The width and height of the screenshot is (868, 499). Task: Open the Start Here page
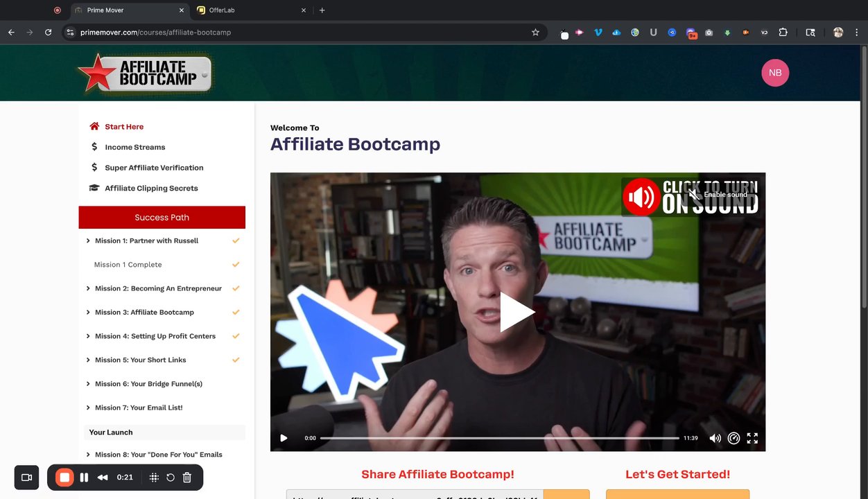click(x=124, y=127)
